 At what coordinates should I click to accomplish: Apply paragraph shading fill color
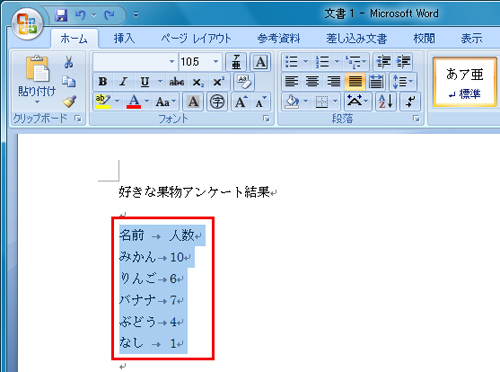pos(292,101)
